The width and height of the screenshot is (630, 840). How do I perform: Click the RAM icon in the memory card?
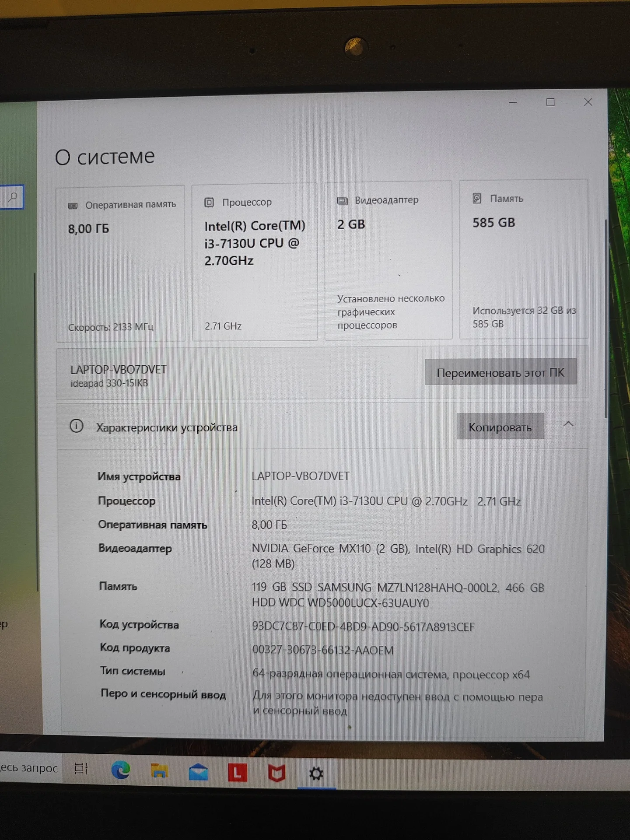73,206
